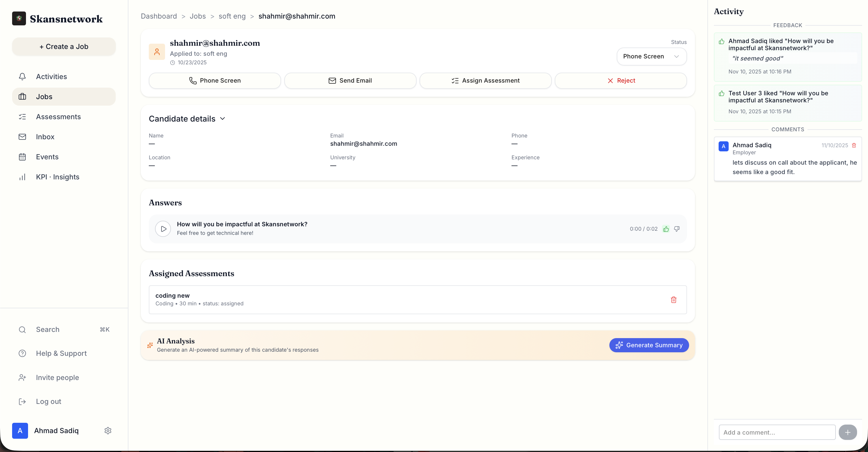Reject the candidate
The image size is (868, 452).
[x=621, y=81]
